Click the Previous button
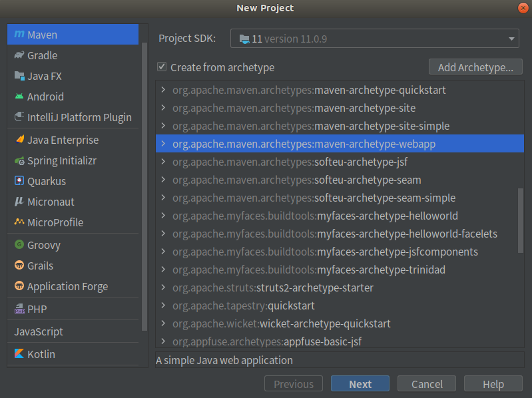 pos(294,384)
